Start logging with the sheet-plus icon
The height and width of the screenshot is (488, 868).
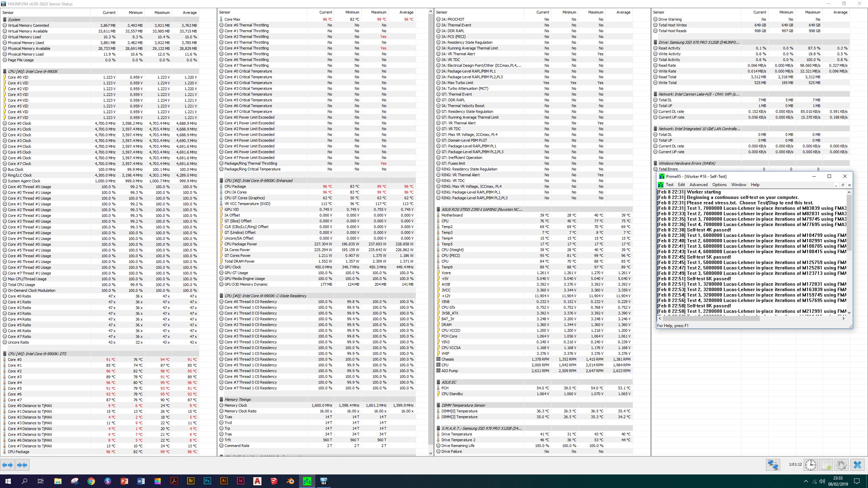(826, 465)
